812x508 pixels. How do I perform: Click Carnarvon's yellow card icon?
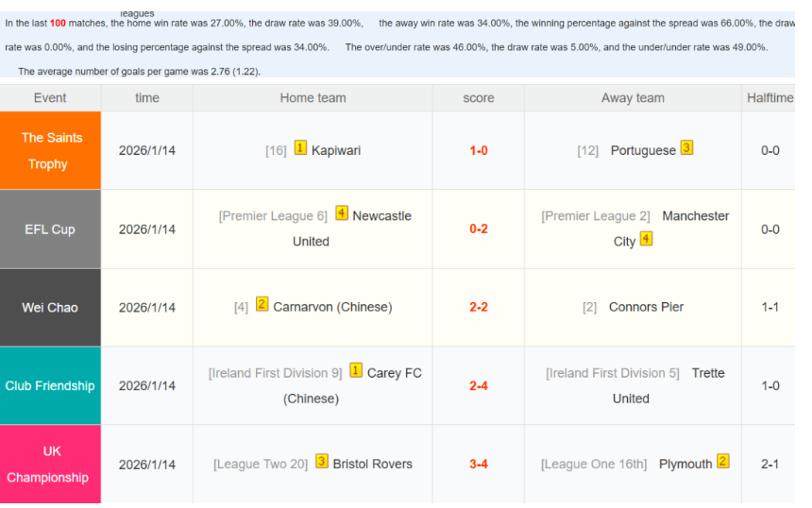pyautogui.click(x=262, y=305)
